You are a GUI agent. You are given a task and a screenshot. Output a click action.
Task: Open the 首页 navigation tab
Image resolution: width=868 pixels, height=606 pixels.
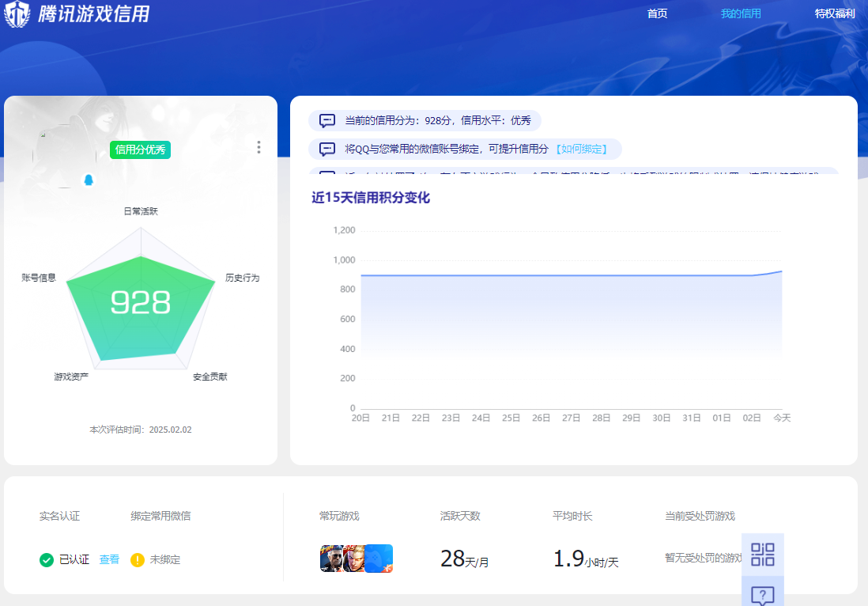point(657,13)
